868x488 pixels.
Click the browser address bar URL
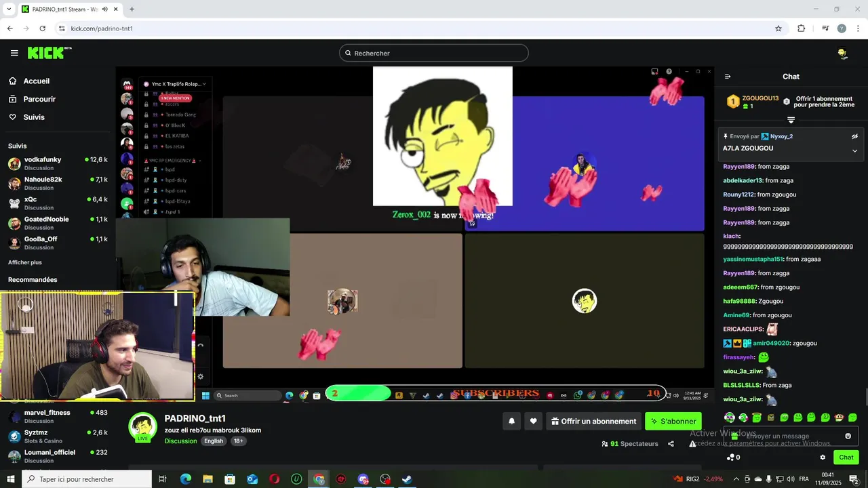click(x=102, y=28)
